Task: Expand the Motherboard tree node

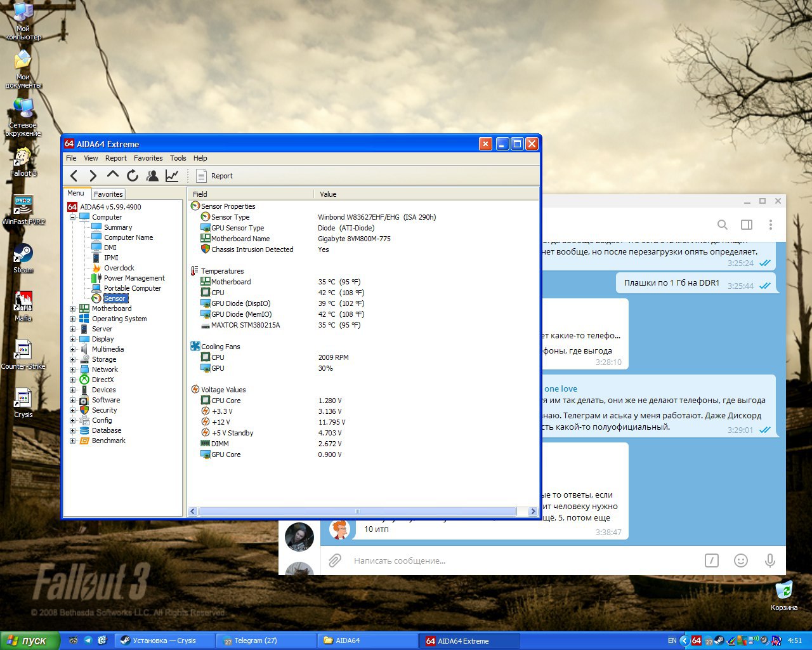Action: coord(72,308)
